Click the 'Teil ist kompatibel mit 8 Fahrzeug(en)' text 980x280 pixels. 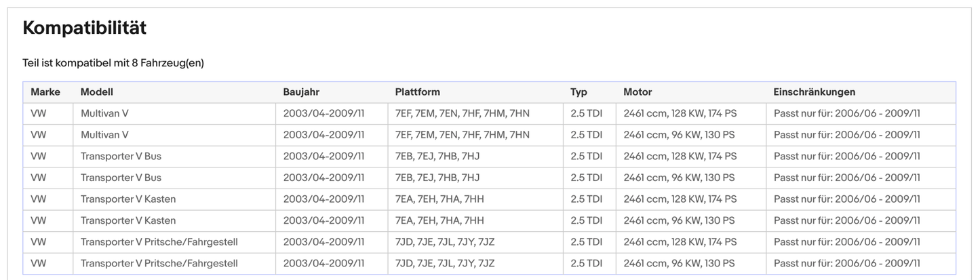[113, 63]
